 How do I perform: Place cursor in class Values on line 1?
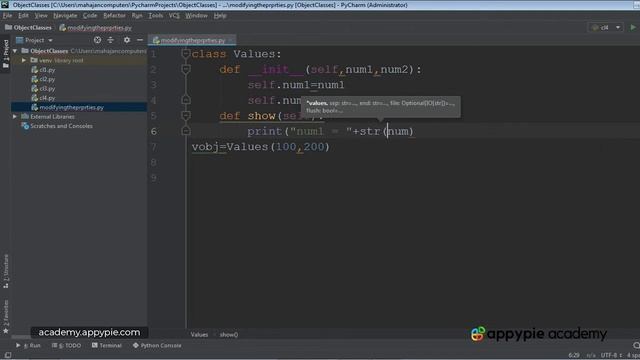(x=237, y=54)
